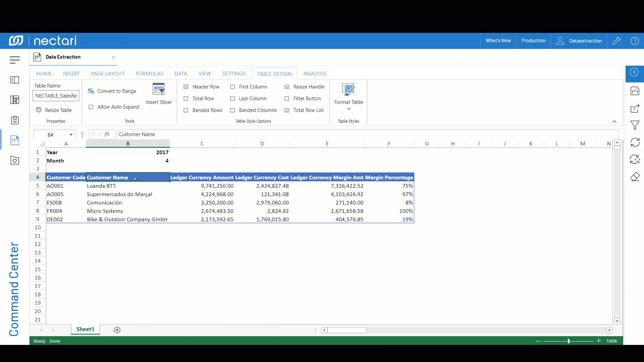Click the help question mark icon
Image resolution: width=644 pixels, height=362 pixels.
(635, 41)
